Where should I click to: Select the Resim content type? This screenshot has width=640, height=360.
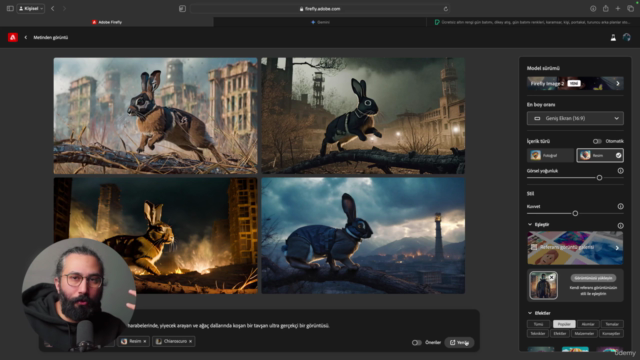coord(600,155)
